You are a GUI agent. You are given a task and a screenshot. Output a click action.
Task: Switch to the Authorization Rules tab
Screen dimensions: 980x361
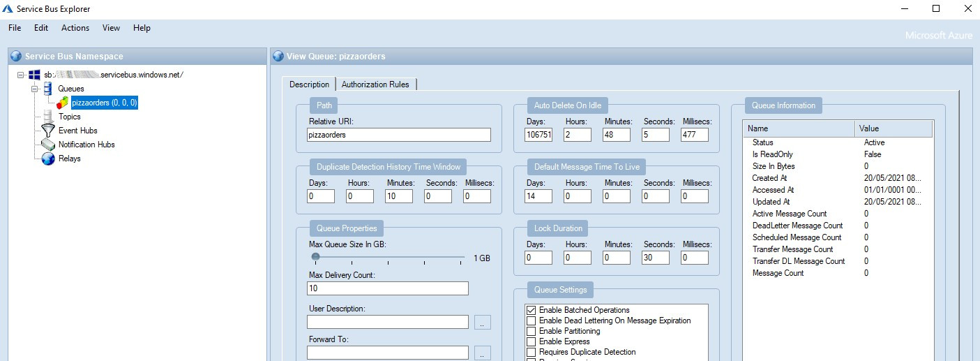375,84
